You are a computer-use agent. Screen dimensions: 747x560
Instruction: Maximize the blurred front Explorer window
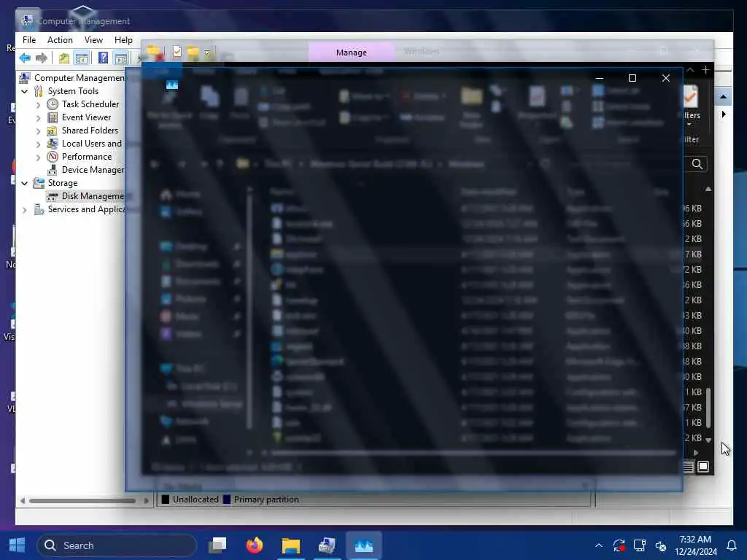(x=632, y=77)
